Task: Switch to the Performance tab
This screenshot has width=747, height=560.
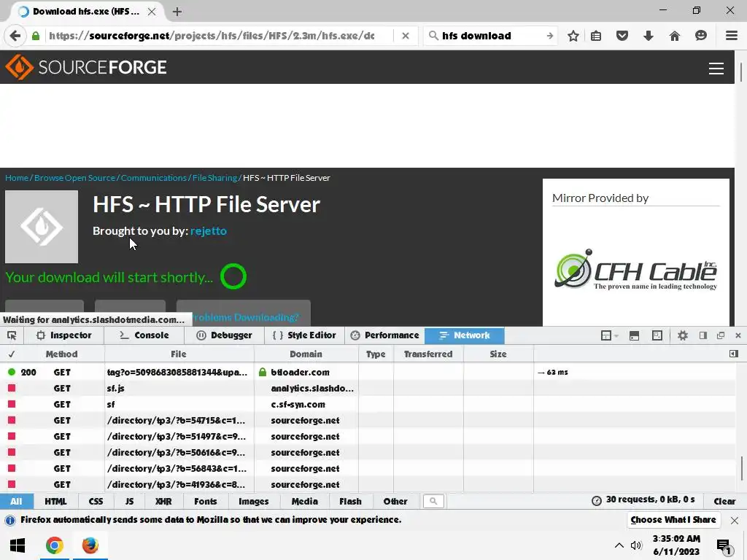Action: pos(384,335)
